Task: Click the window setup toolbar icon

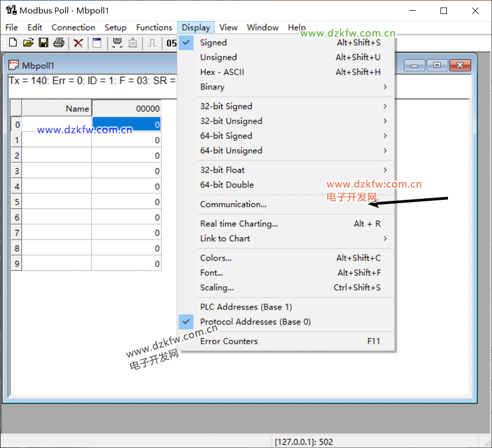Action: (97, 43)
